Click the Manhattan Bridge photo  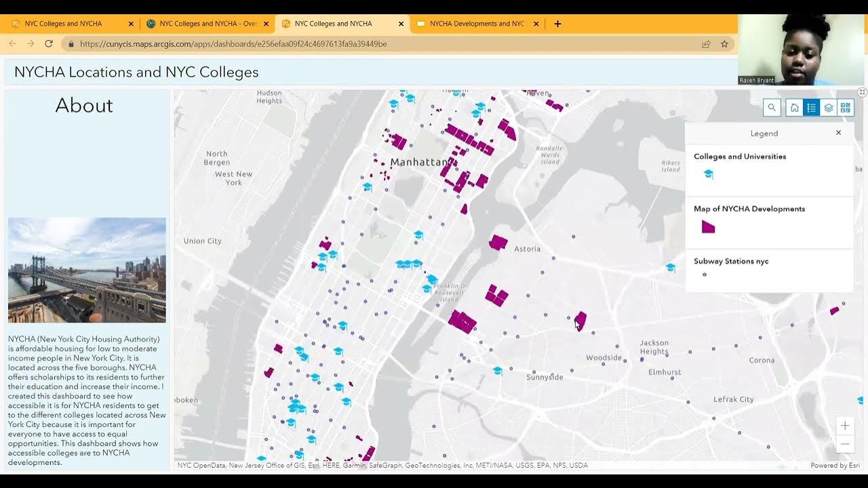tap(87, 270)
